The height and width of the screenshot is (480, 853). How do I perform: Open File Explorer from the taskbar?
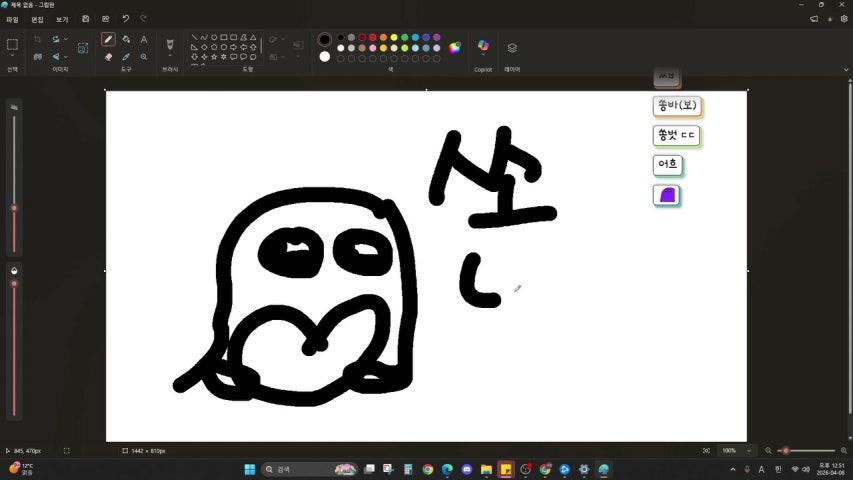486,469
